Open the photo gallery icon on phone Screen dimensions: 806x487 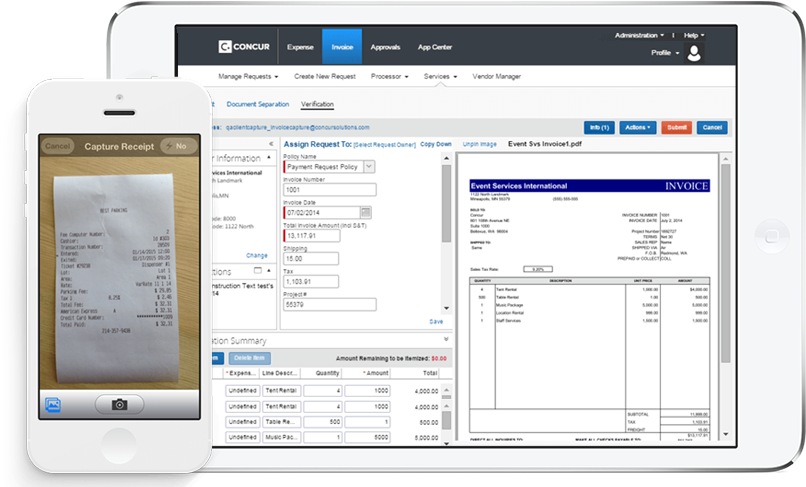point(50,405)
